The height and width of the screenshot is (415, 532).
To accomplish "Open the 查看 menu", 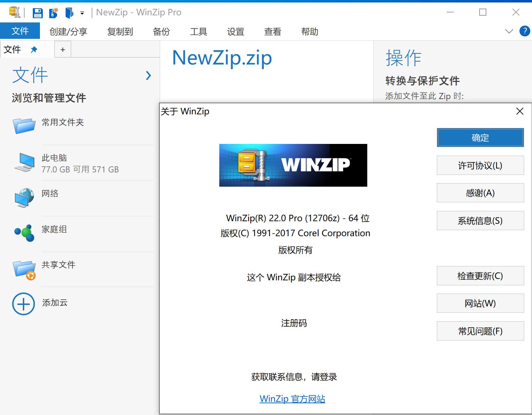I will coord(272,32).
